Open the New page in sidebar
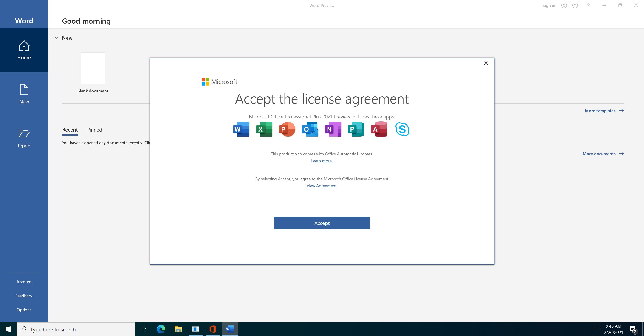 pyautogui.click(x=24, y=94)
